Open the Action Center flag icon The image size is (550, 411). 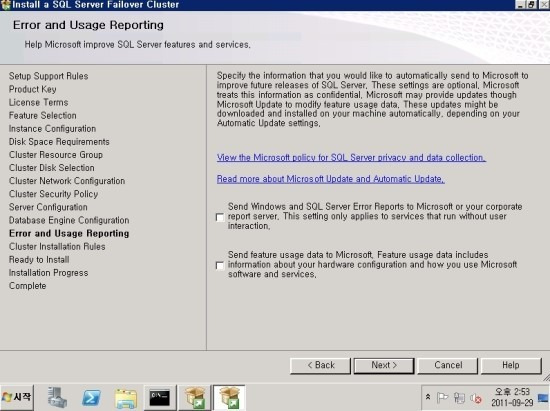[442, 398]
